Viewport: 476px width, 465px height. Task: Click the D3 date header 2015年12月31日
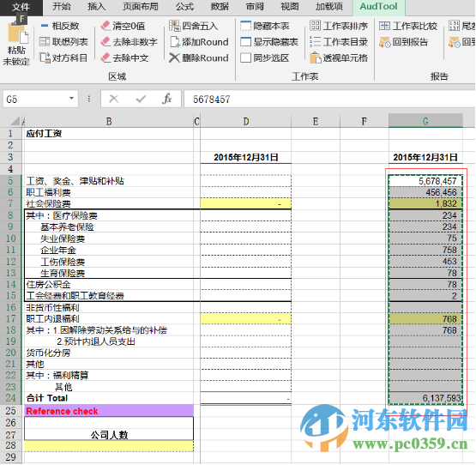tap(245, 157)
